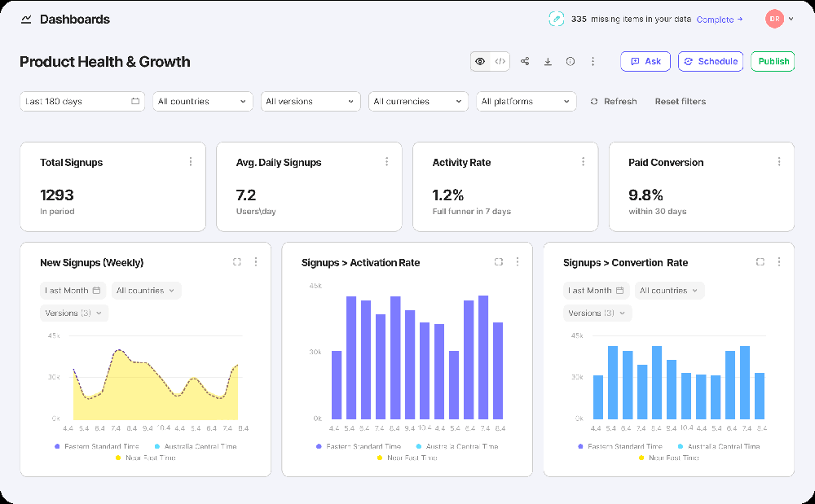Click the 7.2 daily signups value
Image resolution: width=815 pixels, height=504 pixels.
pos(246,195)
